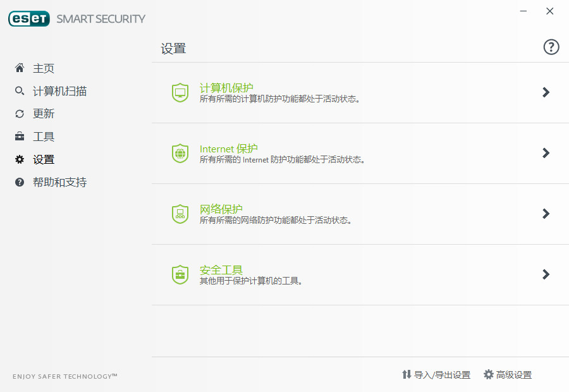
Task: Expand Internet 保护 with its arrow
Action: pyautogui.click(x=546, y=153)
